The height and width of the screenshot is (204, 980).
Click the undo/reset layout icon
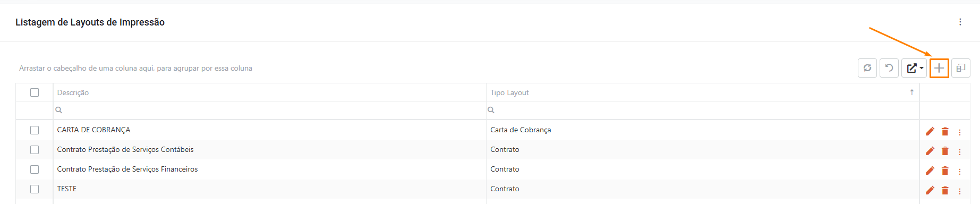point(889,68)
